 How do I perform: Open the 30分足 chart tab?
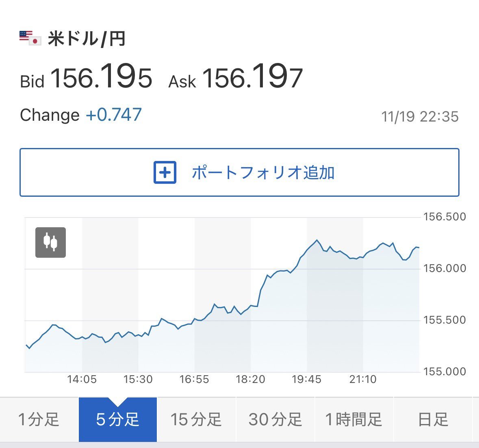(x=275, y=419)
